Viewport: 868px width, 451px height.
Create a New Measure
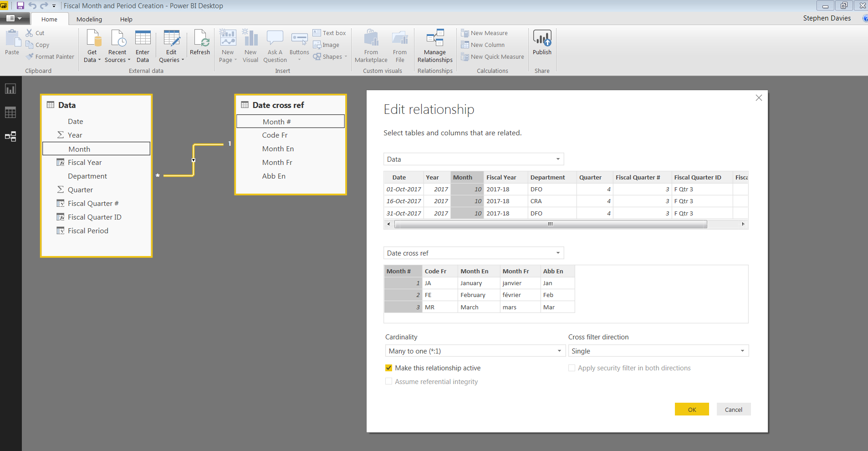coord(484,33)
